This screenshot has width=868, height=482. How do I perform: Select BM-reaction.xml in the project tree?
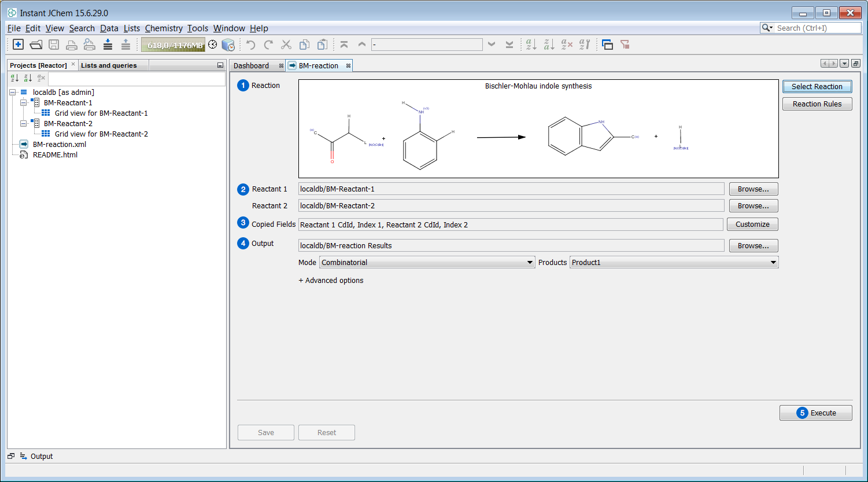coord(59,145)
